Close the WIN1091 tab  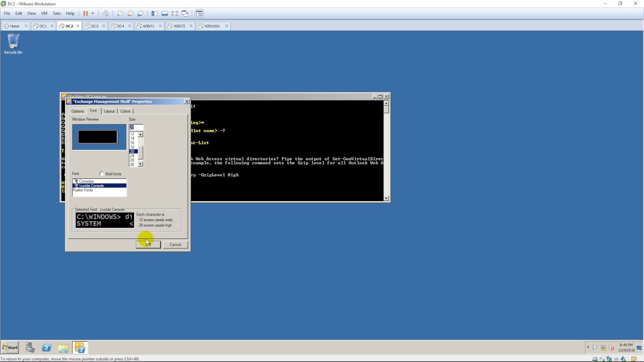coord(226,26)
